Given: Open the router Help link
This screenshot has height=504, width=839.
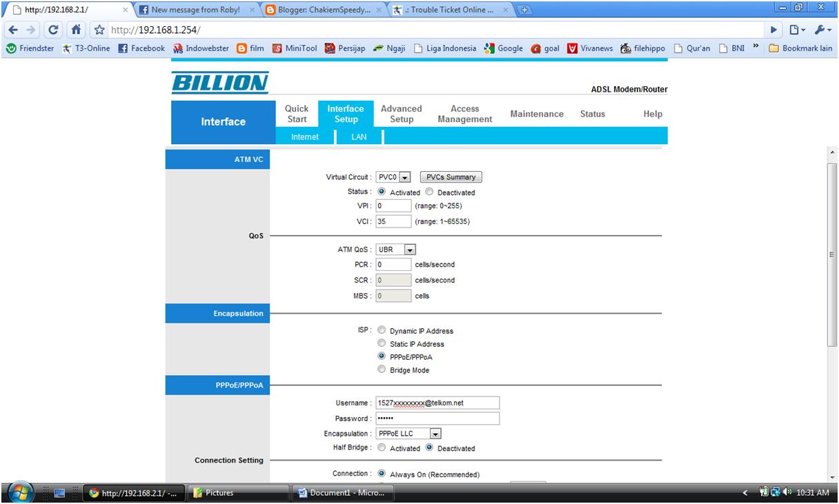Looking at the screenshot, I should pyautogui.click(x=652, y=114).
